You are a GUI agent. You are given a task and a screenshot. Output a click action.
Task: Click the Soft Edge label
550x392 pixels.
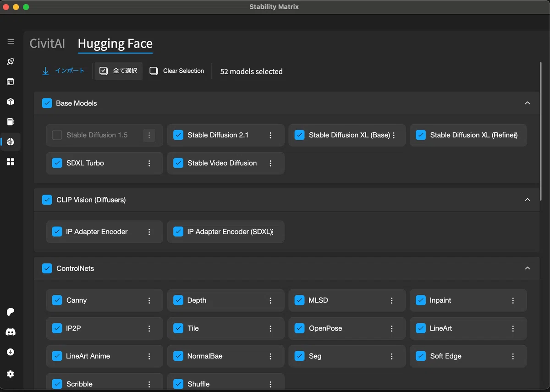click(446, 356)
